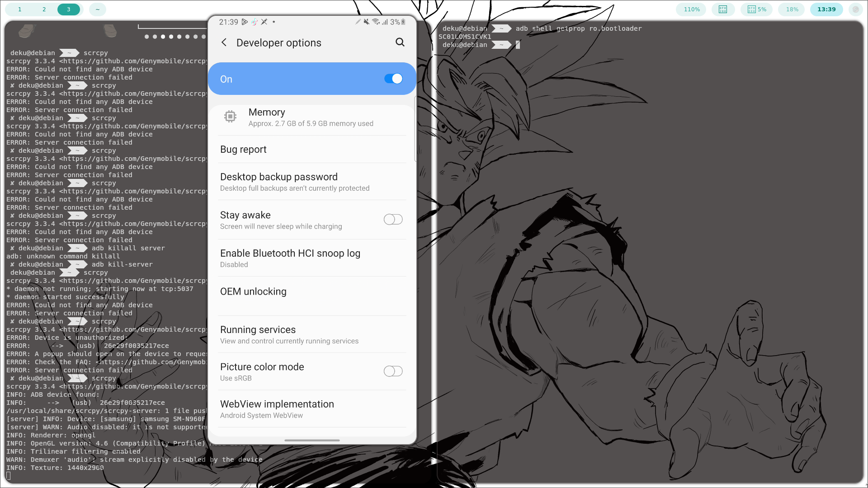
Task: Click the 0F0200 memory icon module in top bar
Action: pos(723,9)
